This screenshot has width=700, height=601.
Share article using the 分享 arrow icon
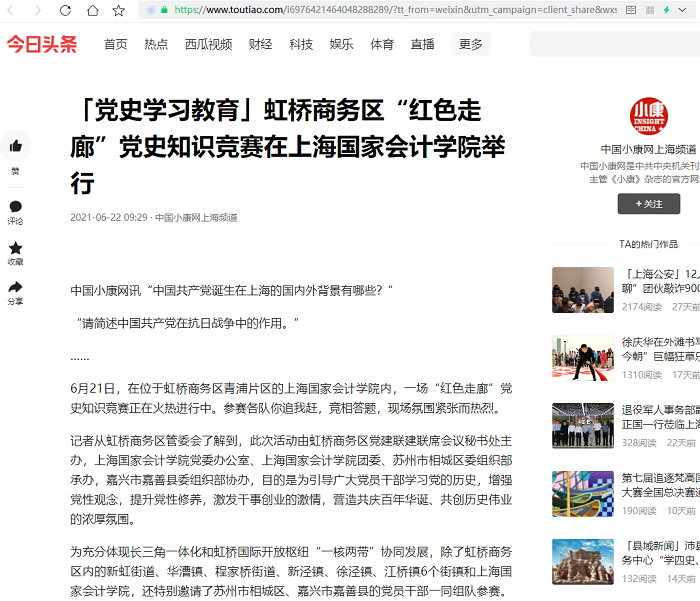tap(15, 288)
